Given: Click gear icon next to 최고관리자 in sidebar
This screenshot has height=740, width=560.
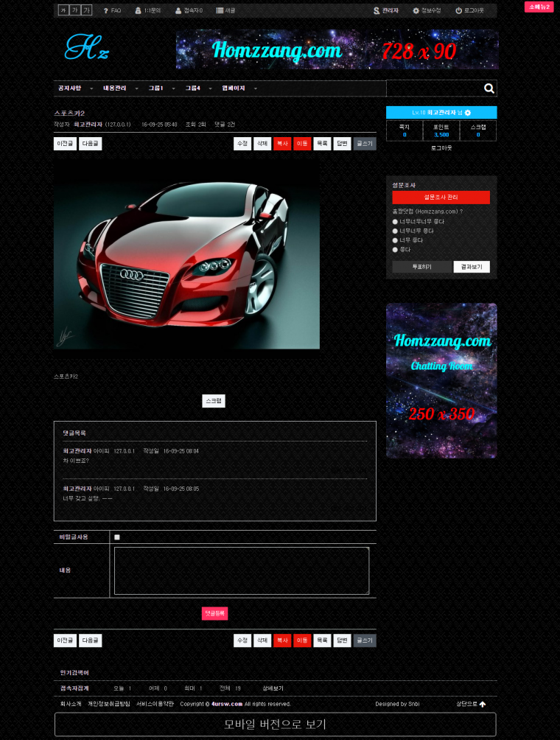Looking at the screenshot, I should coord(468,113).
